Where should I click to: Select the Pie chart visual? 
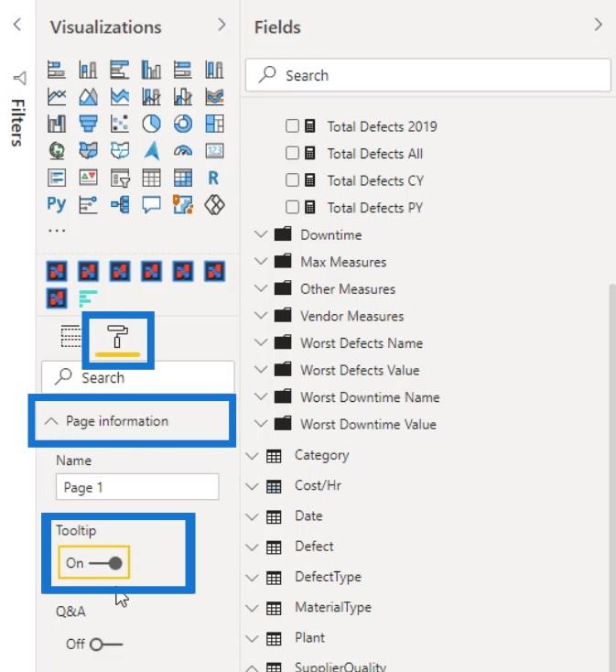[151, 124]
